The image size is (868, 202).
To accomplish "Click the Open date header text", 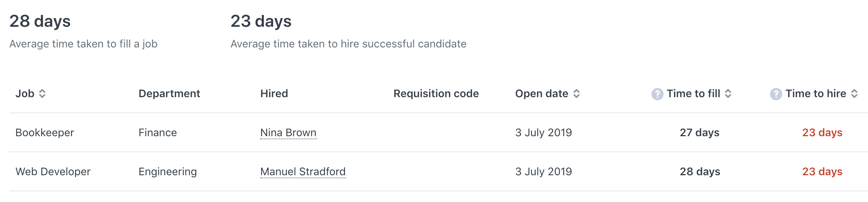I will tap(542, 93).
